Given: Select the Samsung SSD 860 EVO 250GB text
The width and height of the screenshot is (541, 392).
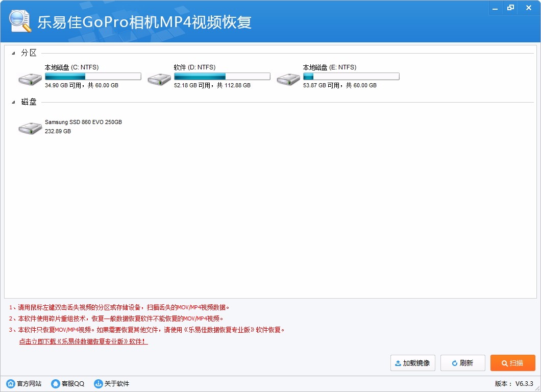Looking at the screenshot, I should pyautogui.click(x=83, y=122).
